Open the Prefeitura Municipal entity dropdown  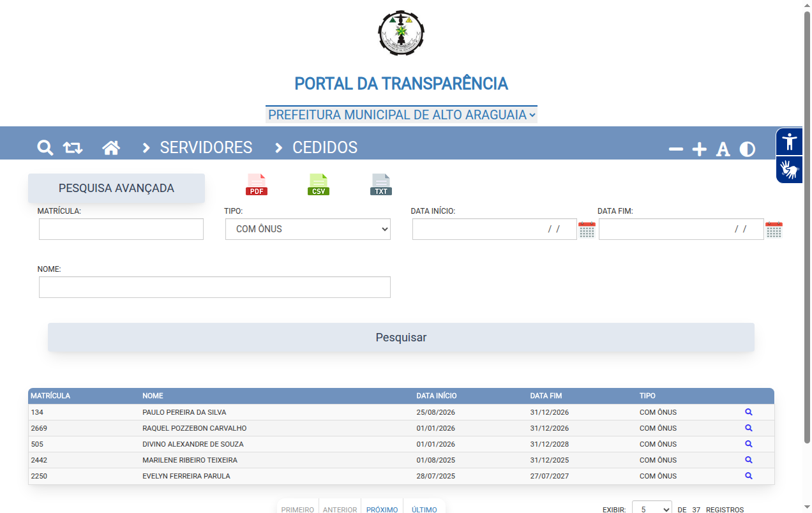[x=402, y=115]
